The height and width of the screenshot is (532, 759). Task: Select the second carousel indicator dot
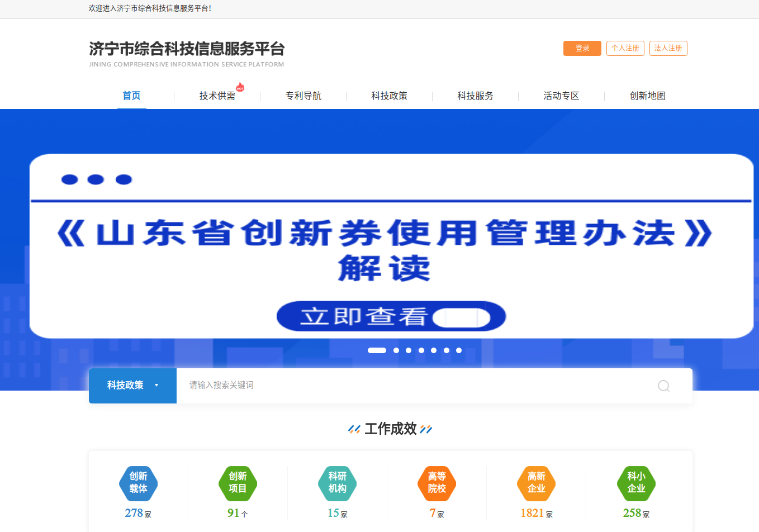396,350
